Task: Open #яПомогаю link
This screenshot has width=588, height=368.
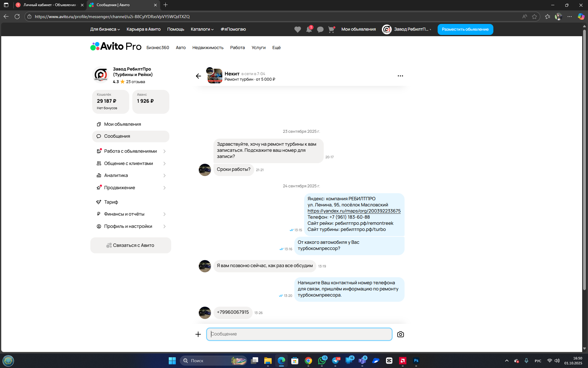Action: coord(233,29)
